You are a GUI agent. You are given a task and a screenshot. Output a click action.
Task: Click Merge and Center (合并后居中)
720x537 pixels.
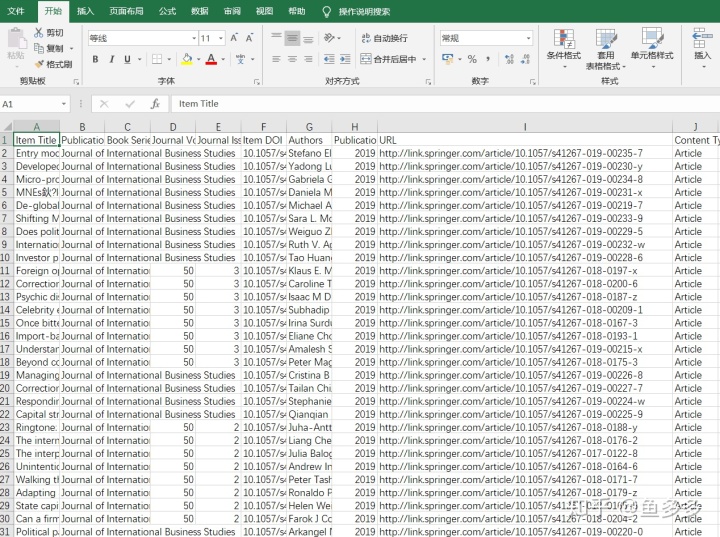tap(388, 59)
